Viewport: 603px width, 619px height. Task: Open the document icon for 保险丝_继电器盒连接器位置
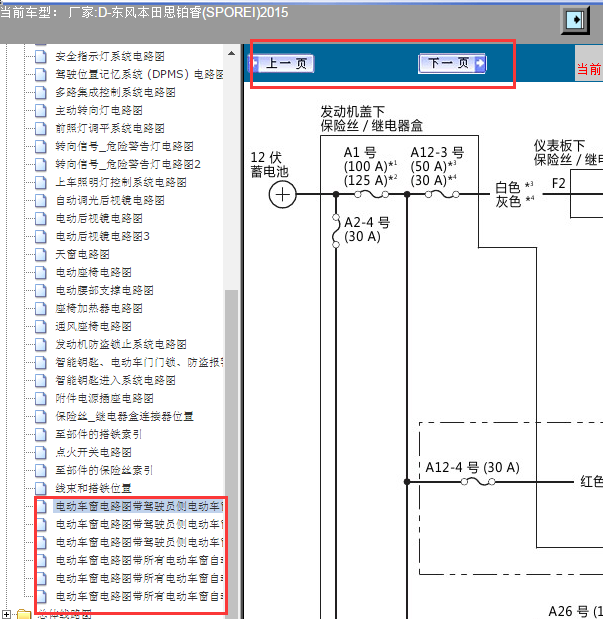click(41, 416)
